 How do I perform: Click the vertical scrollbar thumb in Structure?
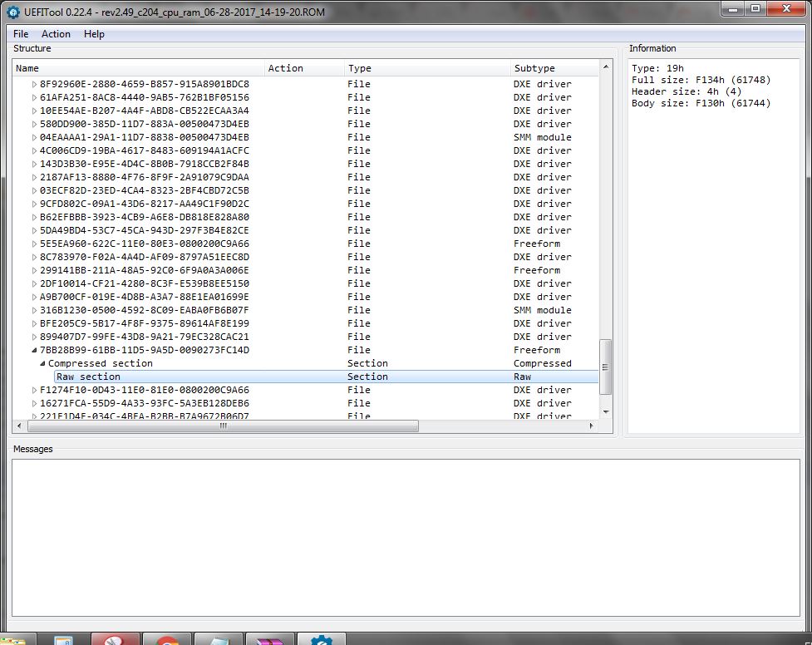tap(605, 367)
